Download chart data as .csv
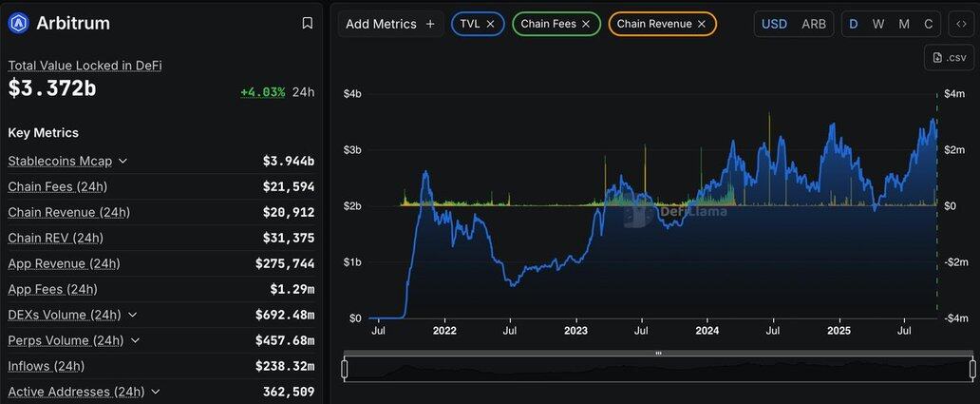 (949, 58)
